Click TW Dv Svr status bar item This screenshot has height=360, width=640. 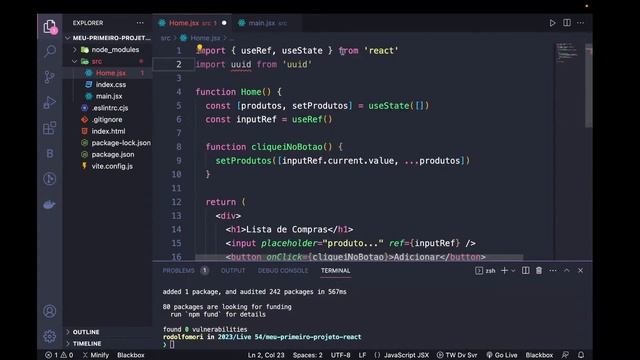pyautogui.click(x=457, y=355)
